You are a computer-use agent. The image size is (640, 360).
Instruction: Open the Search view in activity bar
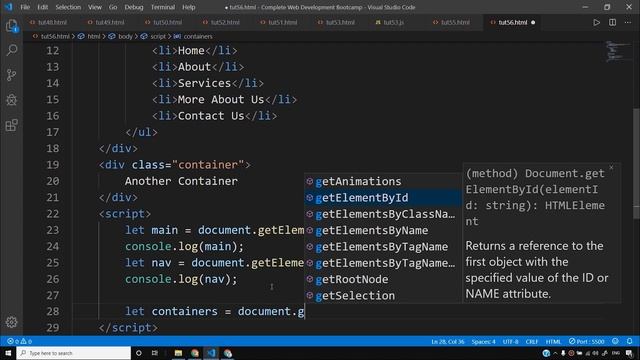11,50
